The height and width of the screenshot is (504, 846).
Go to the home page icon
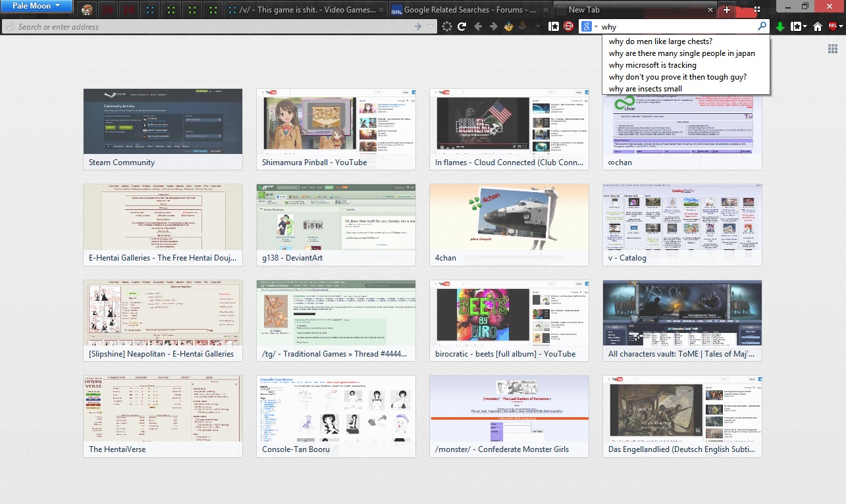[x=818, y=27]
